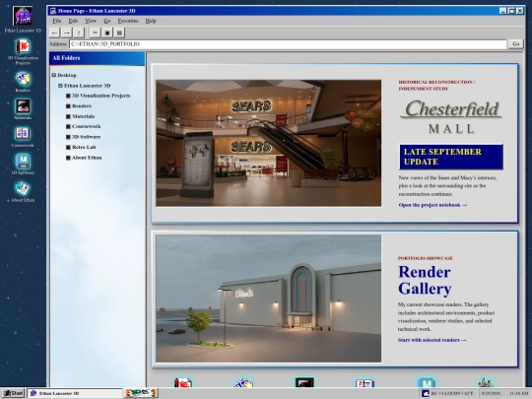Click the Dillard's exterior render image
Viewport: 532px width, 399px height.
pyautogui.click(x=268, y=299)
